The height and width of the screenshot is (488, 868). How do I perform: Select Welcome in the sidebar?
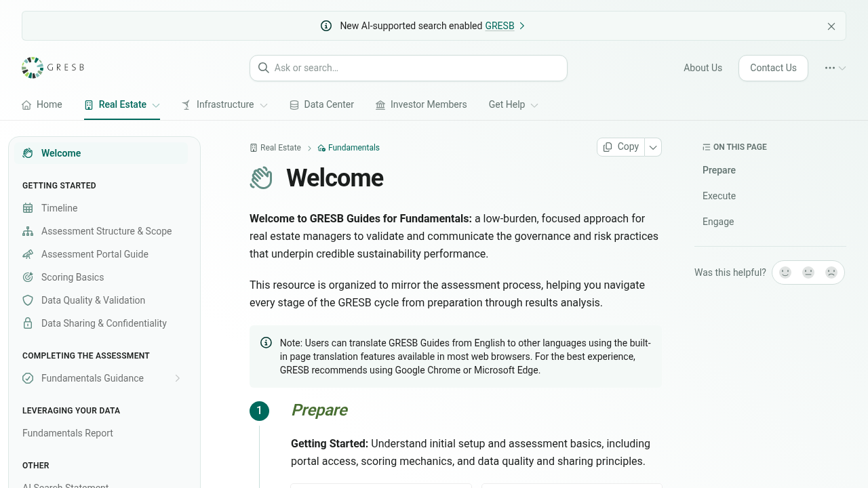coord(102,153)
